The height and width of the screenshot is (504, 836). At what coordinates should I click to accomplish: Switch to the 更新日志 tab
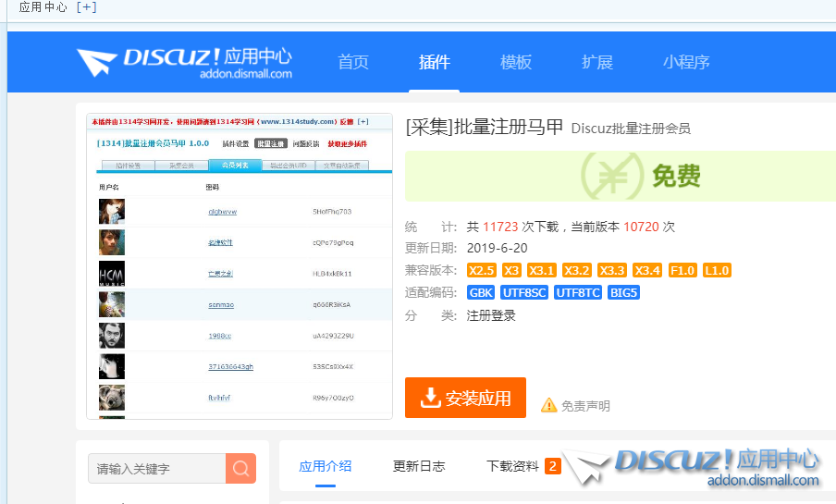(x=419, y=466)
